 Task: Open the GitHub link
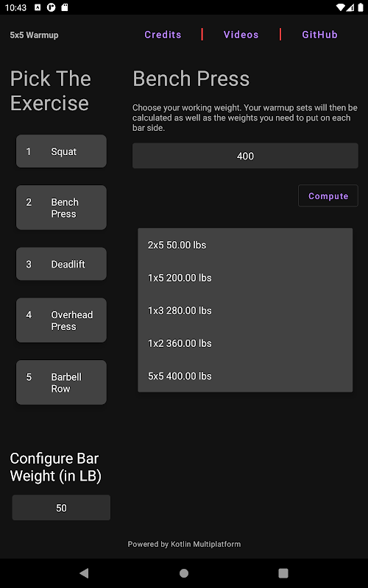pyautogui.click(x=319, y=35)
